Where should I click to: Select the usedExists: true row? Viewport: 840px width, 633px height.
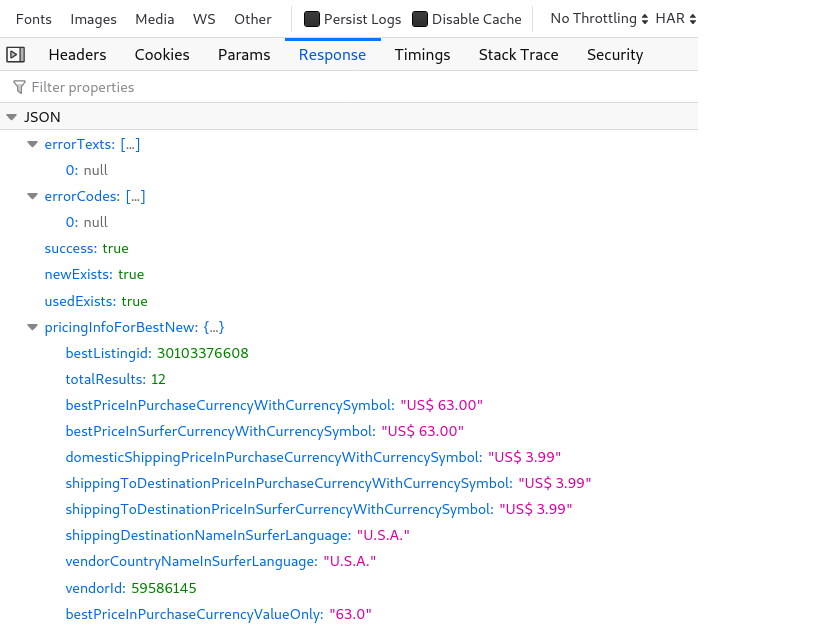pos(349,301)
